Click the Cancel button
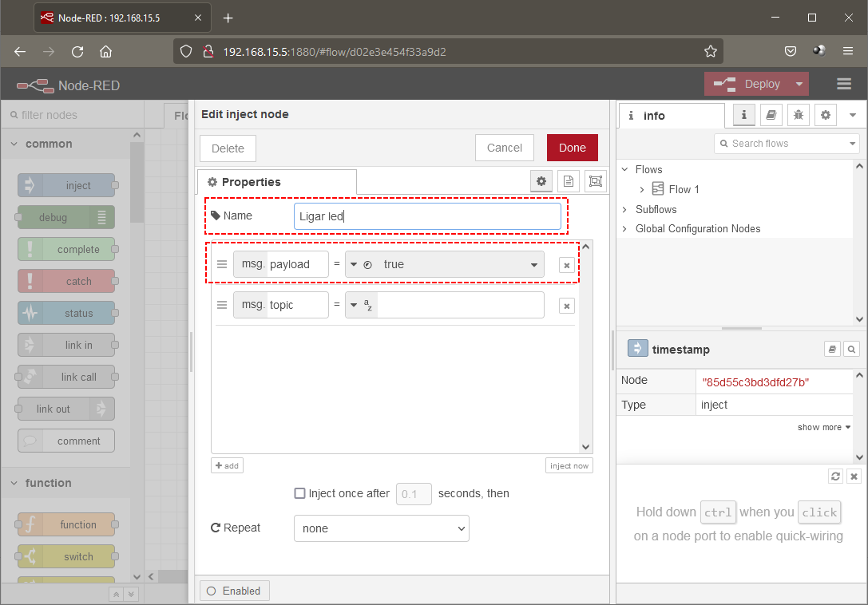Viewport: 868px width, 605px height. pyautogui.click(x=505, y=148)
